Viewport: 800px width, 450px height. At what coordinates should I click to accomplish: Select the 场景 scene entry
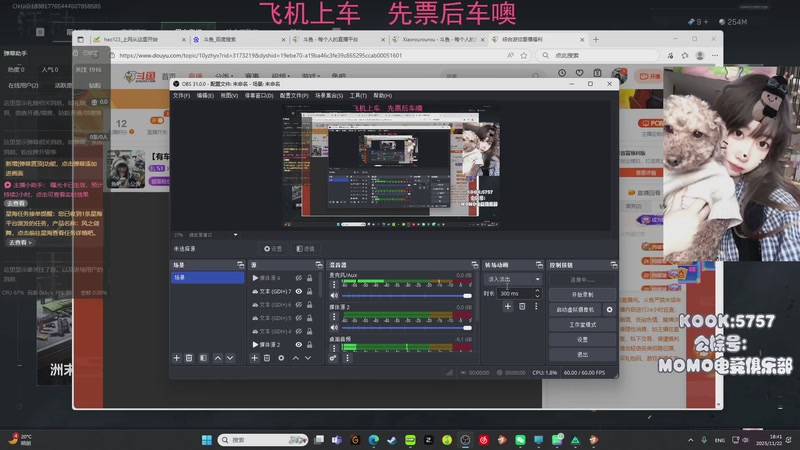pos(207,277)
